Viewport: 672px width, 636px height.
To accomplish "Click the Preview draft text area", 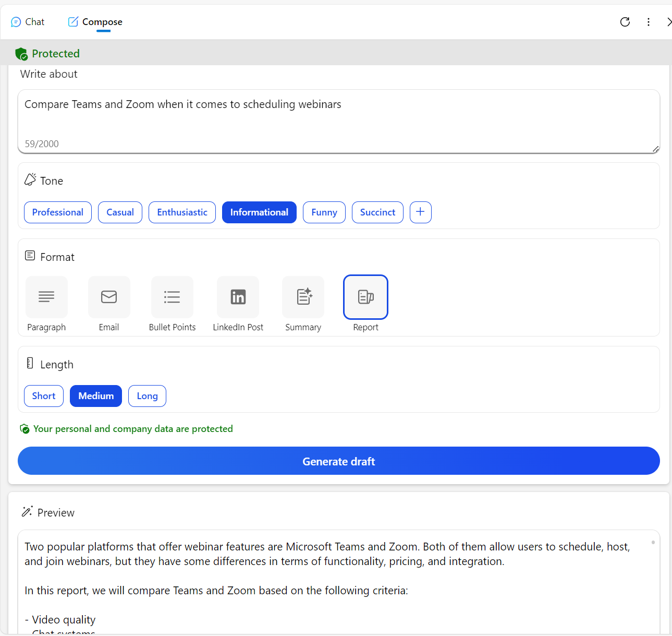I will [x=339, y=582].
